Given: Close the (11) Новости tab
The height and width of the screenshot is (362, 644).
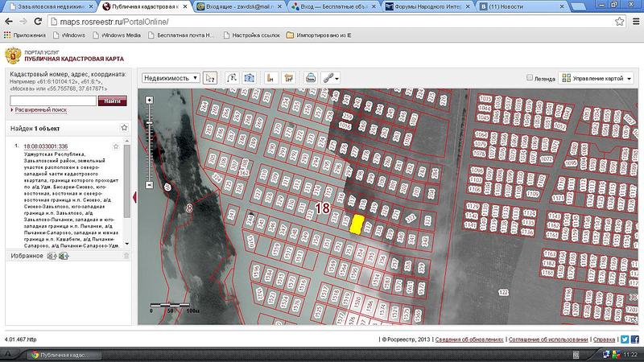Looking at the screenshot, I should click(x=562, y=6).
